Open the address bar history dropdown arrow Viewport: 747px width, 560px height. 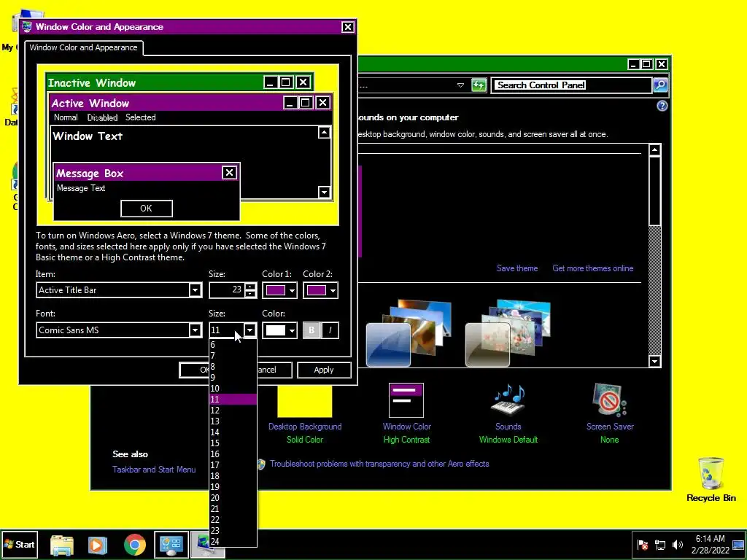[x=460, y=85]
